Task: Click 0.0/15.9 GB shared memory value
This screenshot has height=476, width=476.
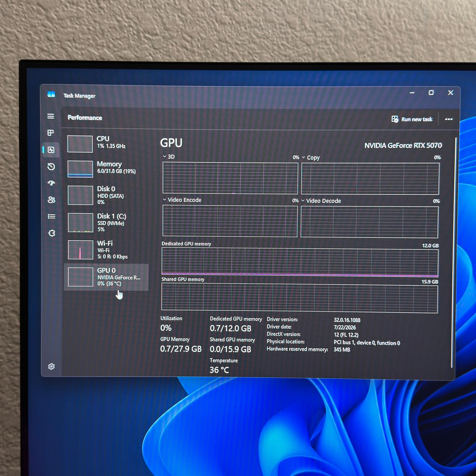Action: (x=230, y=349)
